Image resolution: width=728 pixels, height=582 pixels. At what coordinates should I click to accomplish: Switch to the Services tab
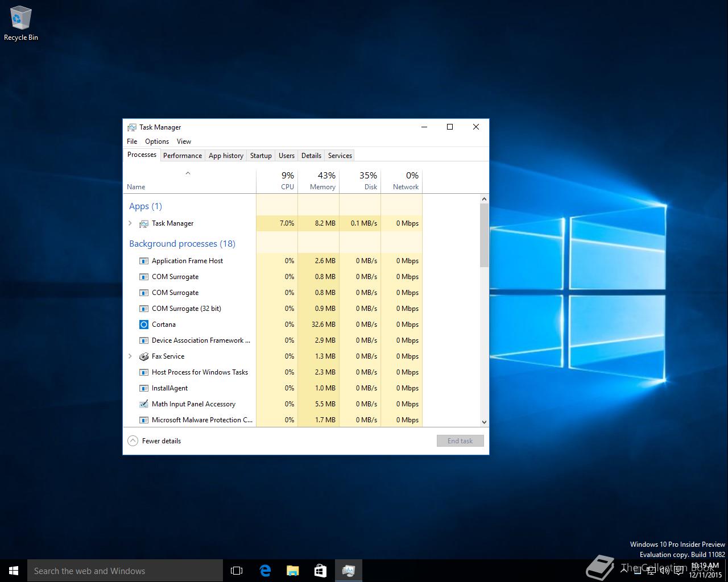(x=340, y=156)
